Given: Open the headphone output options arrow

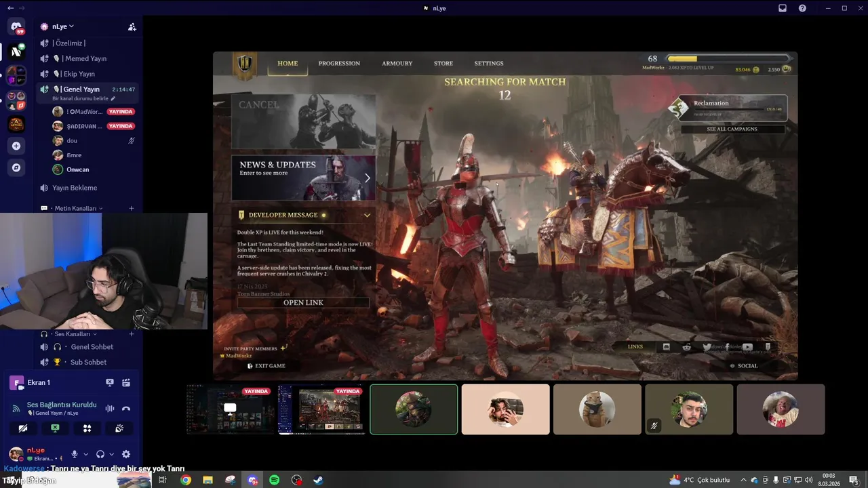Looking at the screenshot, I should point(111,454).
